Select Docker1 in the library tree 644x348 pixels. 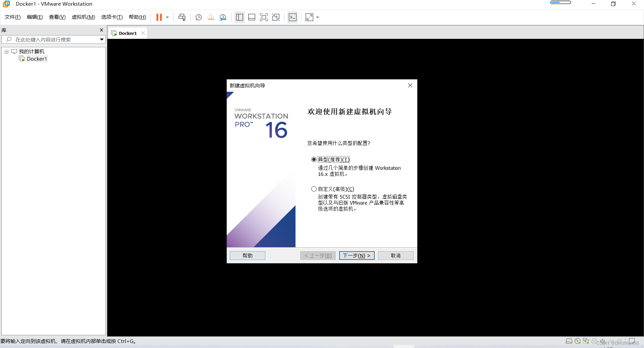tap(37, 59)
